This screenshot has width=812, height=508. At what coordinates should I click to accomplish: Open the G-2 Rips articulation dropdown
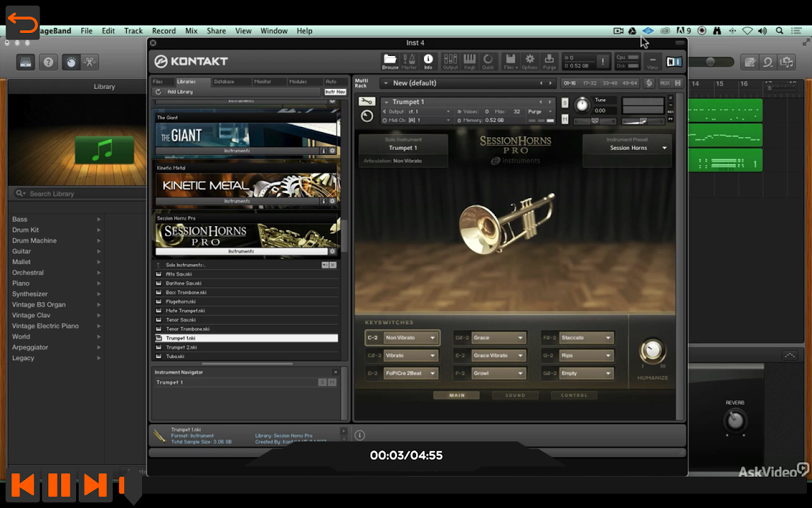tap(586, 356)
